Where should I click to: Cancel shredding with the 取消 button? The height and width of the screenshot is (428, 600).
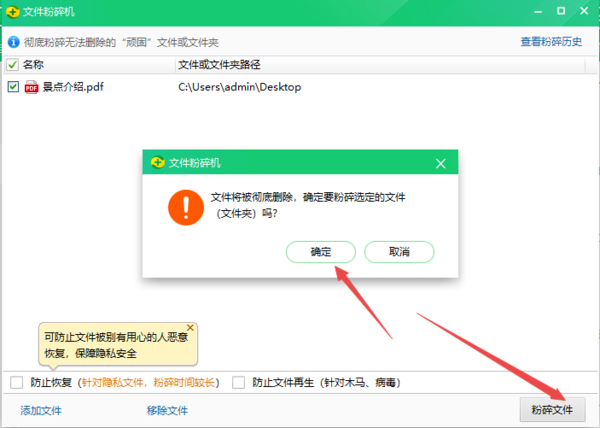399,251
